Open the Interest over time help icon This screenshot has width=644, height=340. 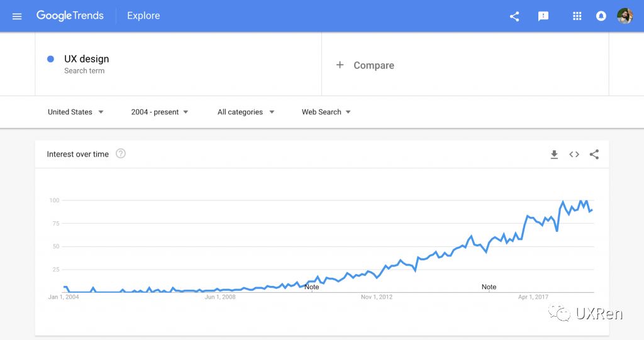[121, 154]
